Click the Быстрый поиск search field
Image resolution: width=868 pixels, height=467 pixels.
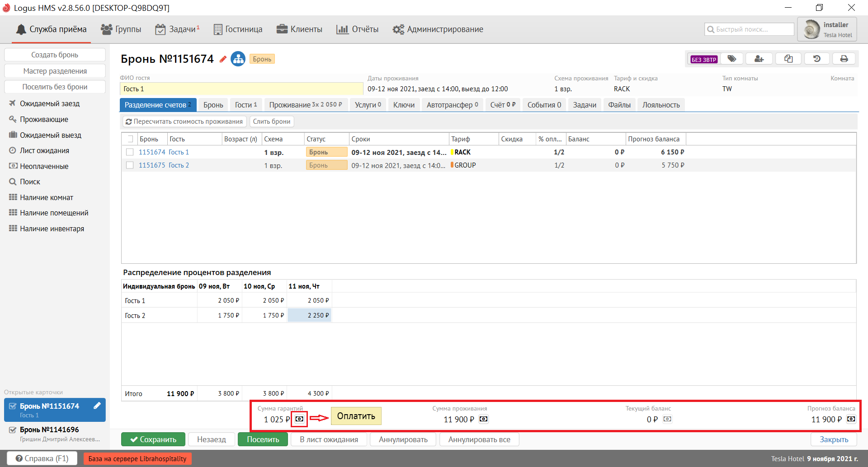749,29
